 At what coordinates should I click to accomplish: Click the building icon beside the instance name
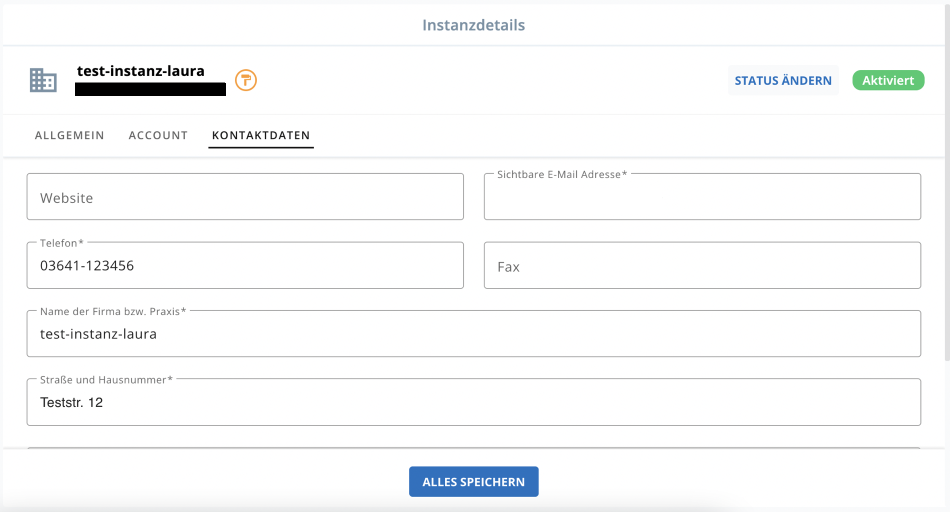pos(43,81)
